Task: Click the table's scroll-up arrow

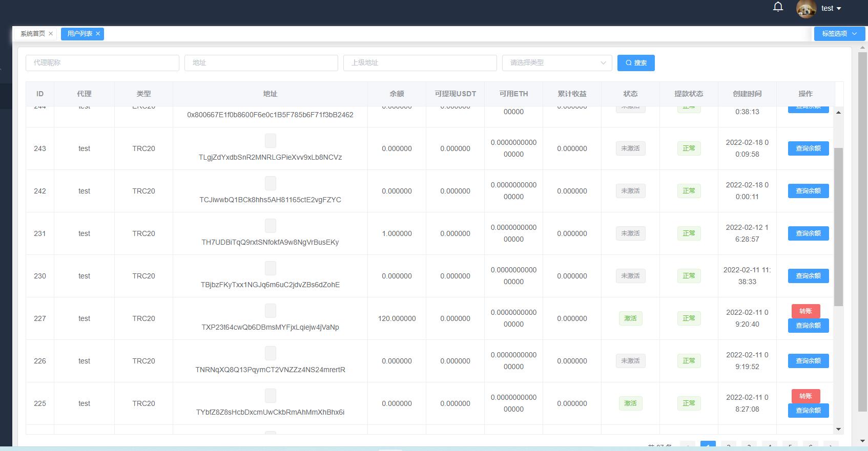Action: pyautogui.click(x=838, y=112)
